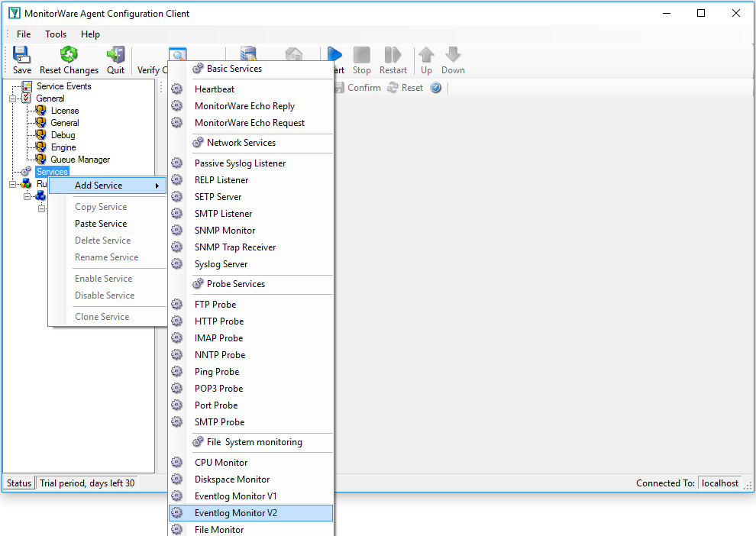Screen dimensions: 756x536
Task: Choose NNTP Probe service
Action: pyautogui.click(x=250, y=355)
